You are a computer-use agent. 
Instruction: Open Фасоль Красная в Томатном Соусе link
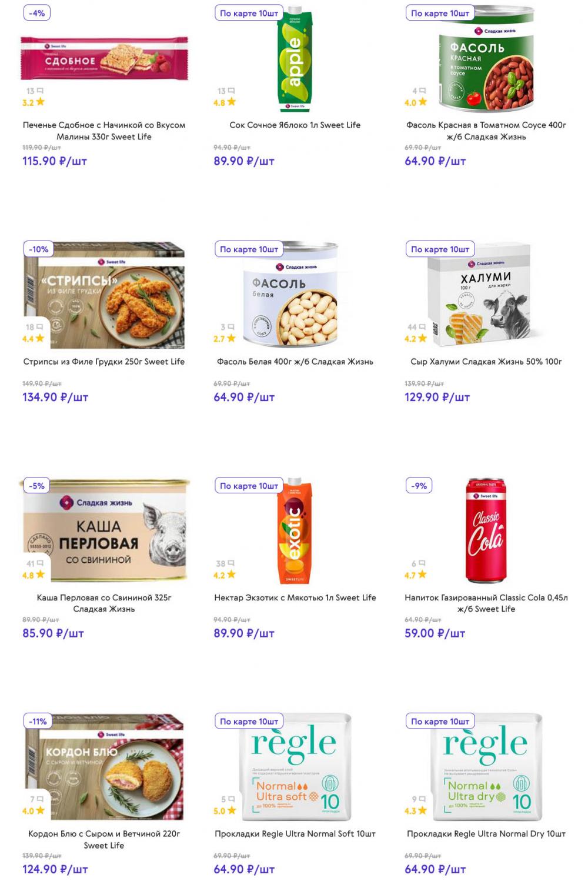pos(486,131)
